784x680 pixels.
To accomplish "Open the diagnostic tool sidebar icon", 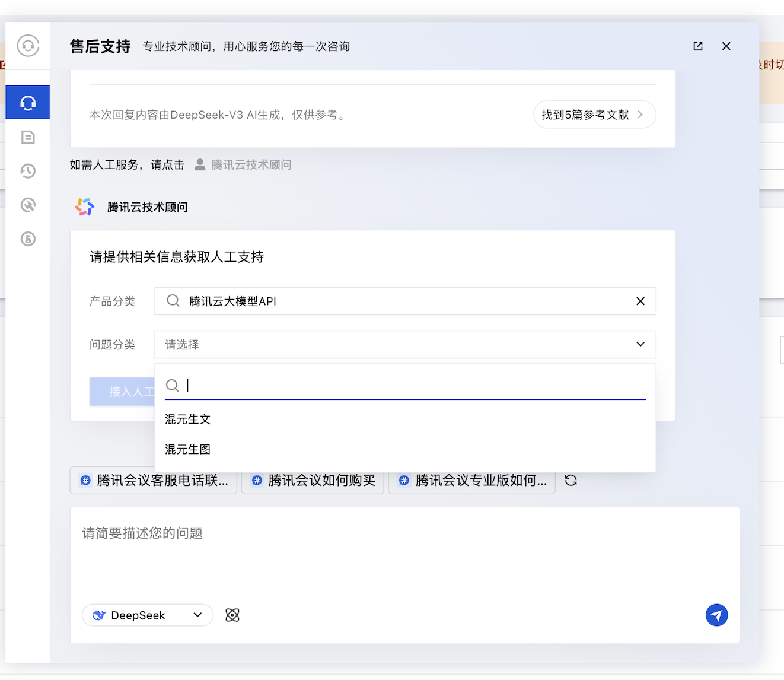I will [x=28, y=205].
